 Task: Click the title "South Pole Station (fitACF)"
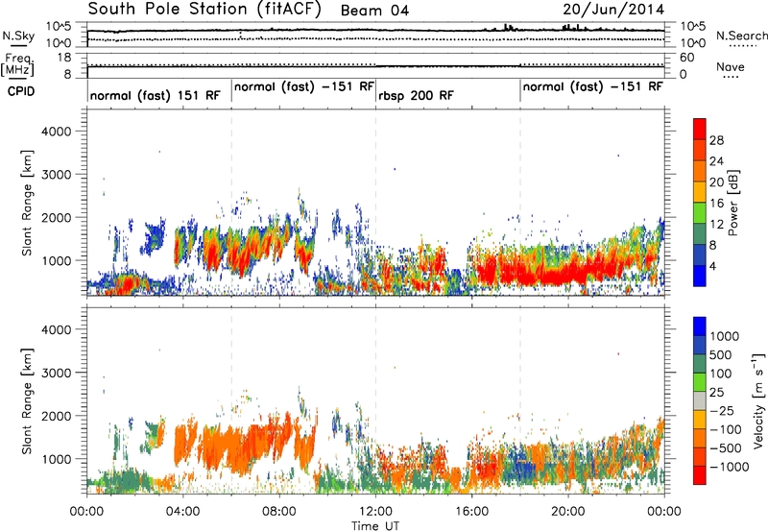click(x=204, y=9)
